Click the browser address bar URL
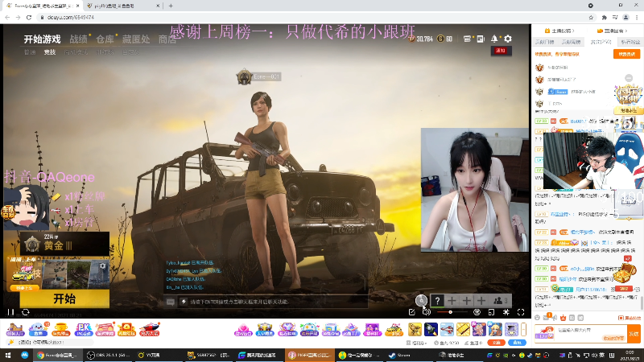 71,17
